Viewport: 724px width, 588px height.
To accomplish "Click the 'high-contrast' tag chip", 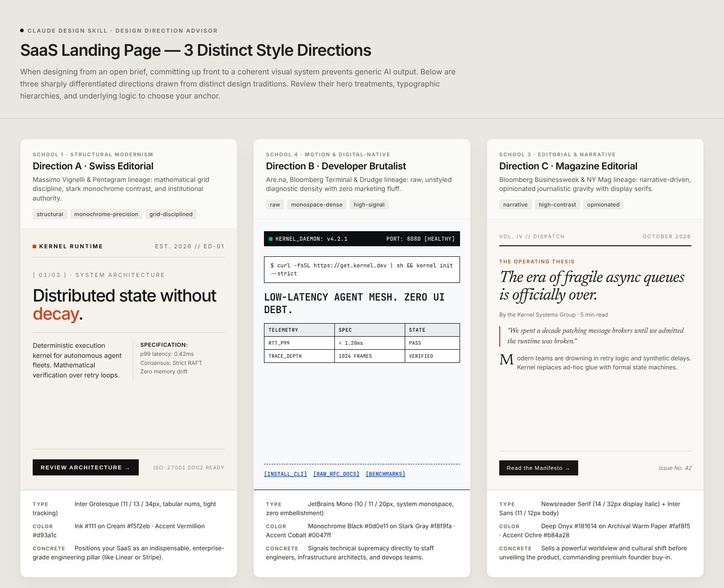I will [x=557, y=205].
